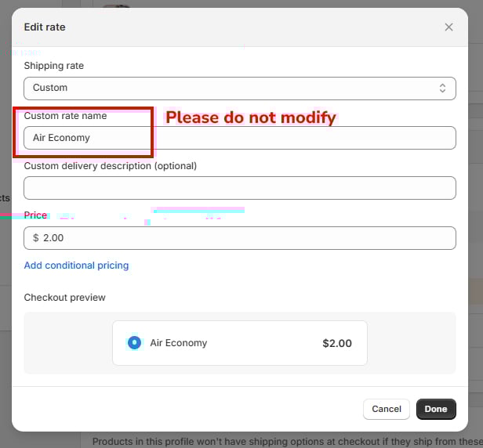Close the Edit rate dialog
The height and width of the screenshot is (448, 483).
click(448, 27)
